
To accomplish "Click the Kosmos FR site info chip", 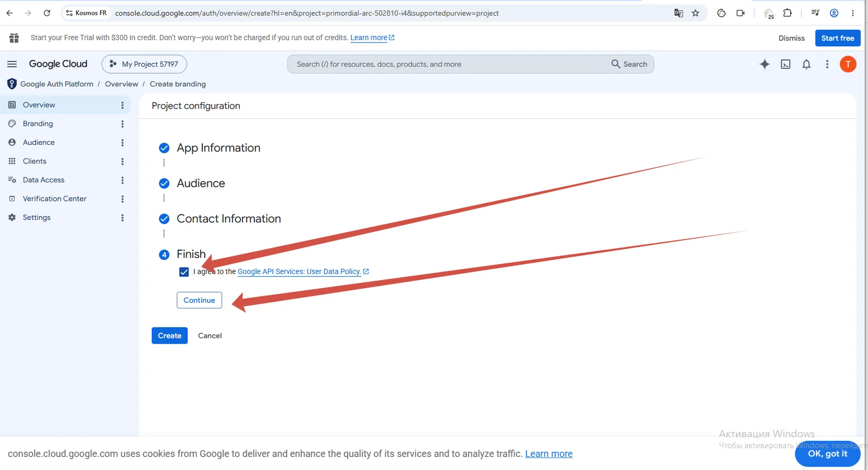I will coord(86,13).
